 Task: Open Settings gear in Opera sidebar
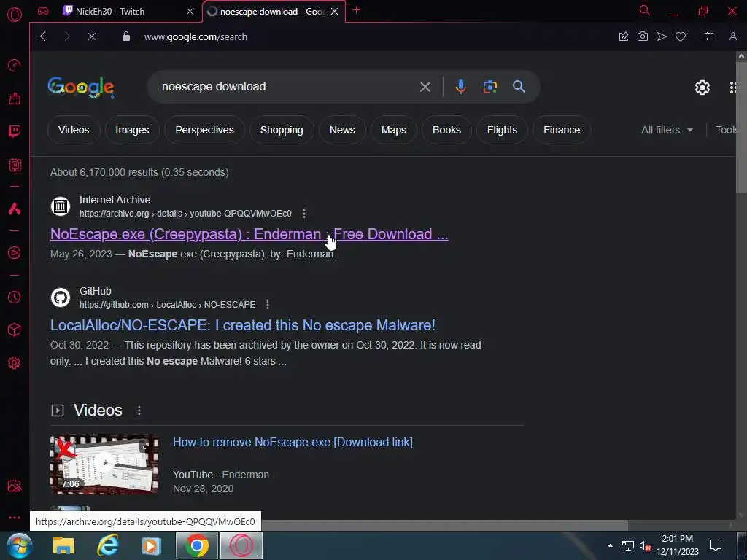coord(15,363)
